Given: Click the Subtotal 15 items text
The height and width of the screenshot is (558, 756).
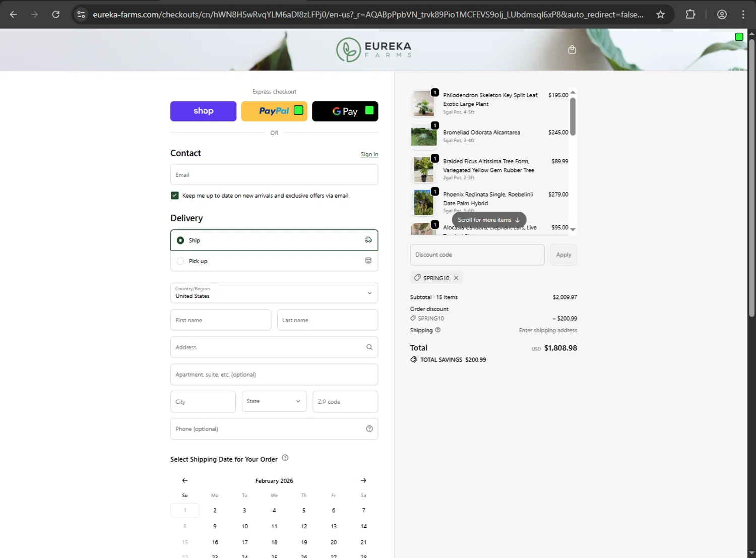Looking at the screenshot, I should 434,297.
